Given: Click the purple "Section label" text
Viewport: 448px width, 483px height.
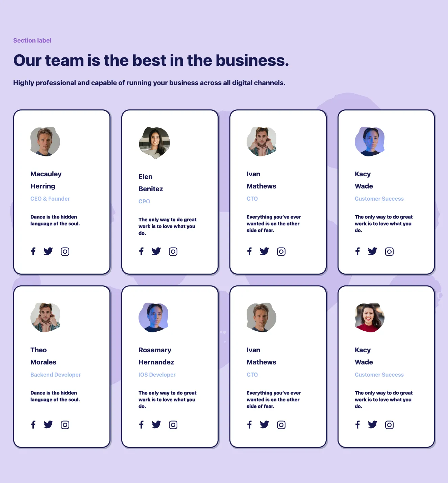Looking at the screenshot, I should click(x=32, y=41).
